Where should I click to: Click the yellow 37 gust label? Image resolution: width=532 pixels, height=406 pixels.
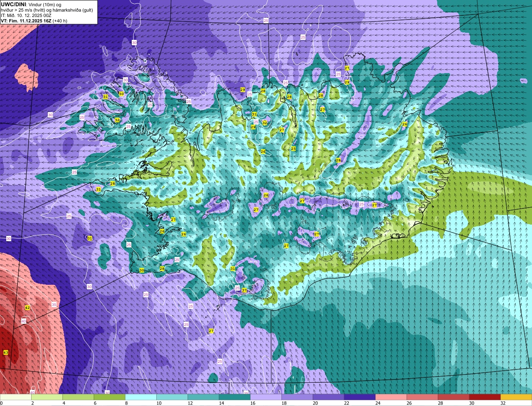point(244,291)
